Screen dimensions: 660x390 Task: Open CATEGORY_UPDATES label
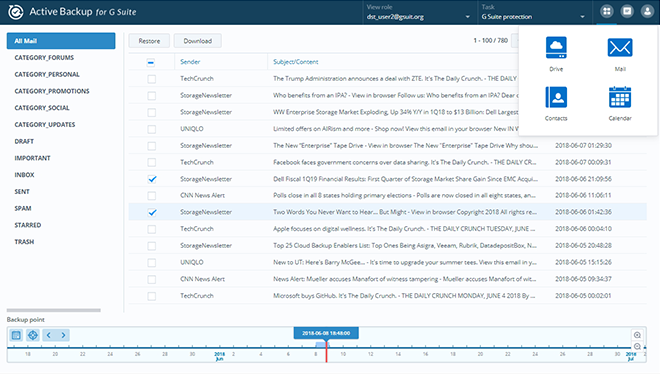click(x=45, y=125)
